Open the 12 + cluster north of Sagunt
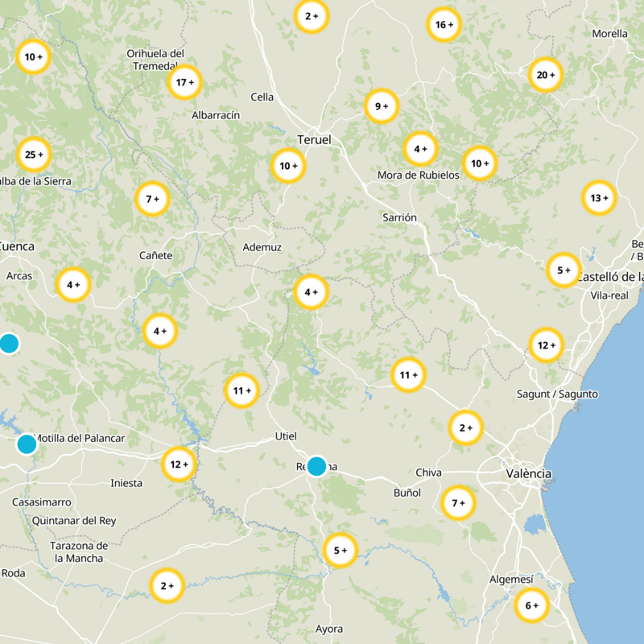The height and width of the screenshot is (644, 644). (547, 345)
